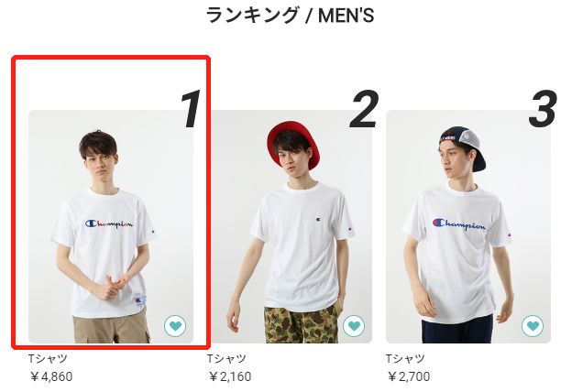View product photo with navy mesh cap model

468,226
